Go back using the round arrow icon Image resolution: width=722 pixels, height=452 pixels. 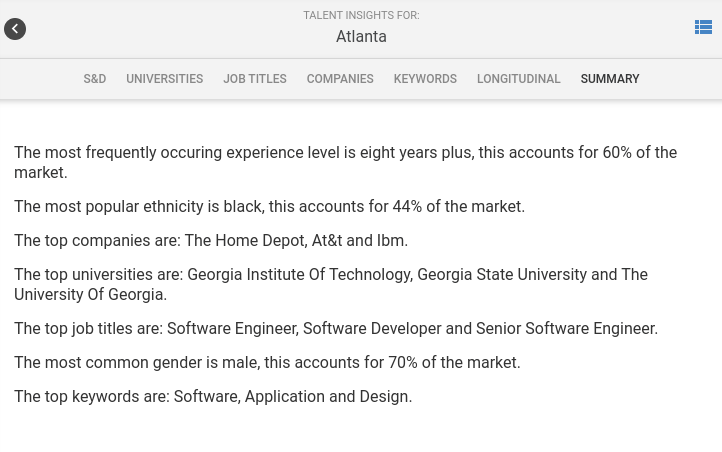(15, 29)
